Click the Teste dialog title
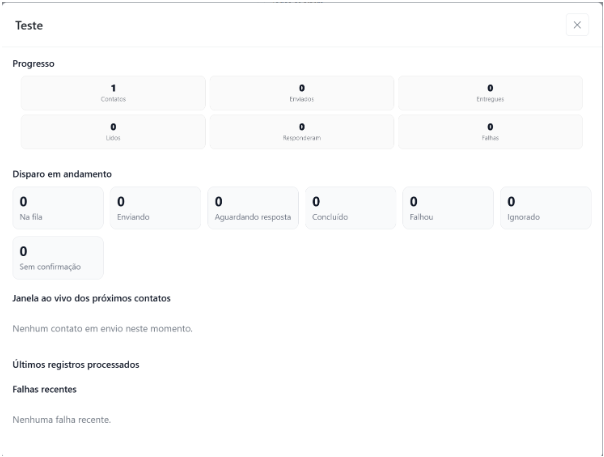Viewport: 604px width, 457px height. 29,25
